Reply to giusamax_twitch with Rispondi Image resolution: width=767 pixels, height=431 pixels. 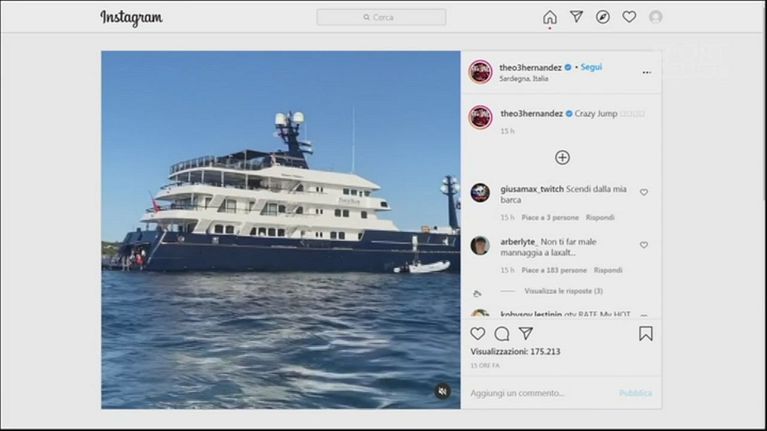600,217
